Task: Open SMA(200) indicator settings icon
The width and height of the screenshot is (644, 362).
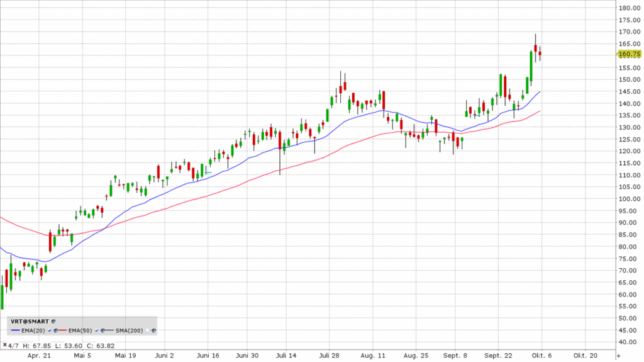Action: coord(153,330)
